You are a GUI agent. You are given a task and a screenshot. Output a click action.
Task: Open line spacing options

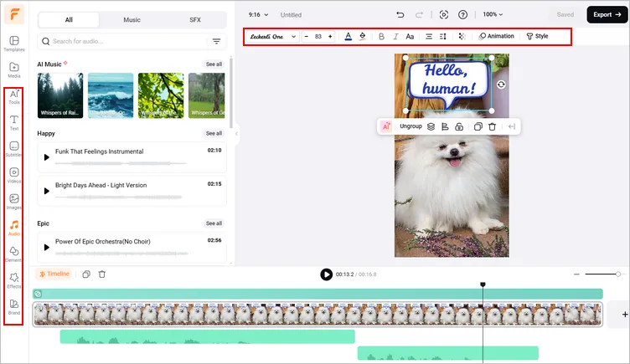coord(443,37)
